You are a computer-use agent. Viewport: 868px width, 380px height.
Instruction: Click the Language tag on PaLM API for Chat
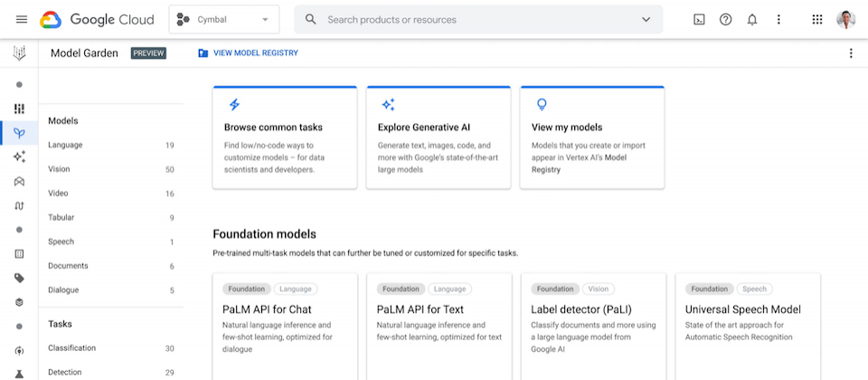click(296, 290)
